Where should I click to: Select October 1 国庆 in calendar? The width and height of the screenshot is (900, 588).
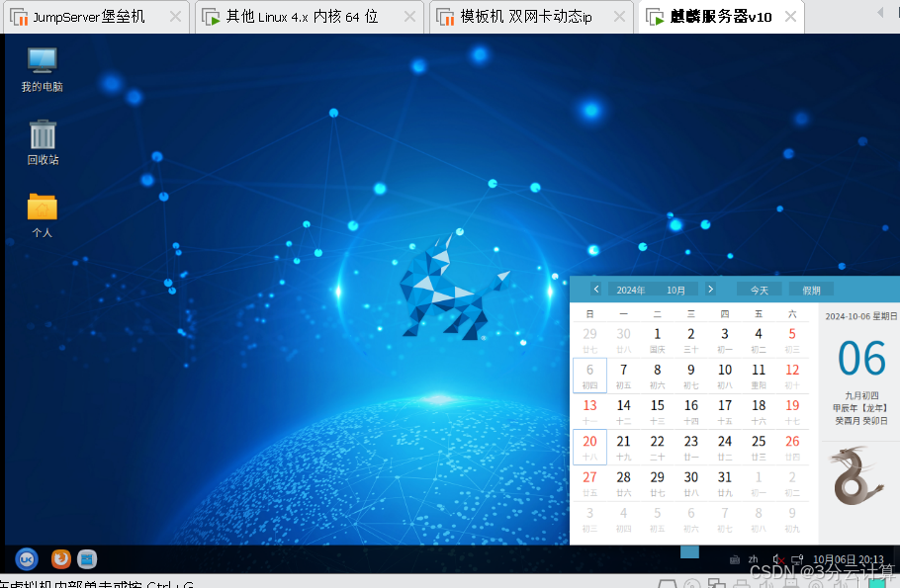658,340
